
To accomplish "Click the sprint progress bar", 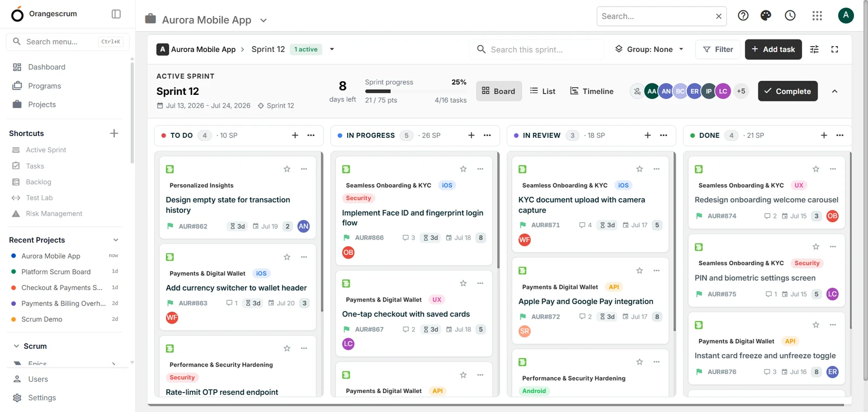I will click(x=416, y=91).
